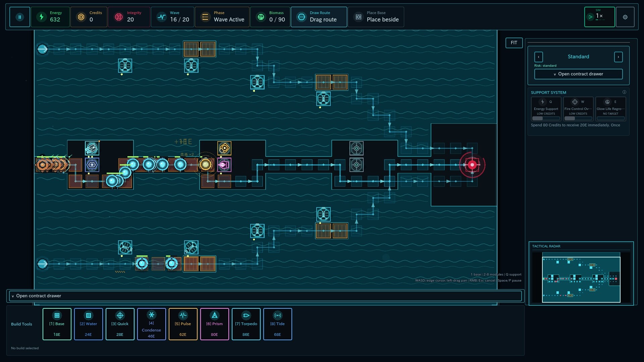Expand the bottom Open contract drawer bar
644x362 pixels.
coord(265,296)
